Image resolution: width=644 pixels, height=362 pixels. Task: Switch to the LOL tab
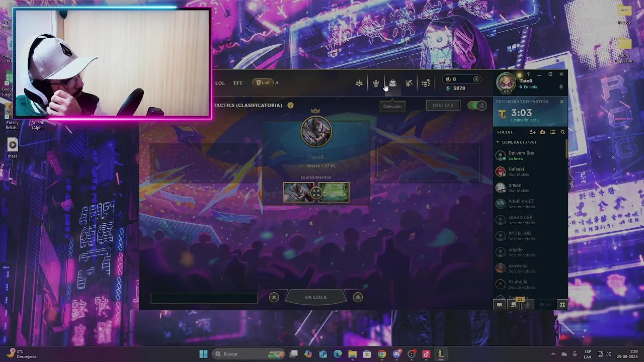click(x=220, y=83)
